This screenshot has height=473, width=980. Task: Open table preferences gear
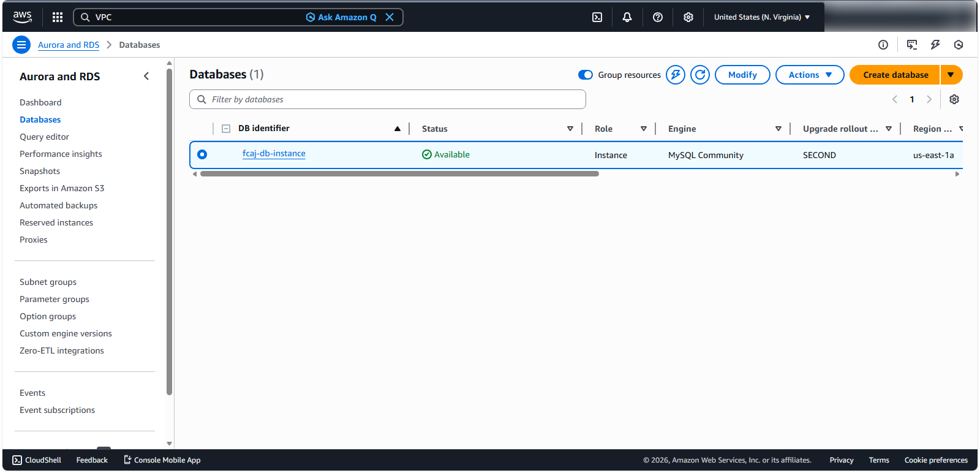pyautogui.click(x=954, y=99)
